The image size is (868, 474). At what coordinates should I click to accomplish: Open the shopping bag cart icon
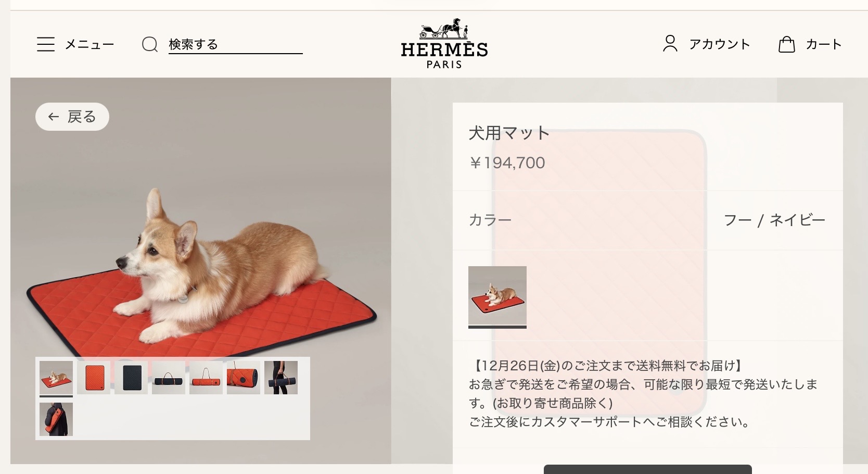pos(786,44)
